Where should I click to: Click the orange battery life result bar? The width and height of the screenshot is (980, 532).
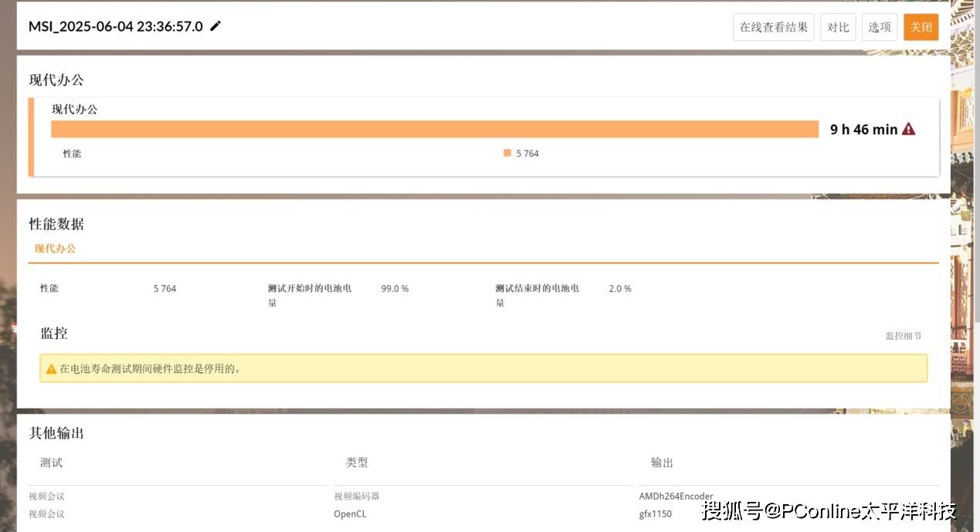click(x=434, y=129)
